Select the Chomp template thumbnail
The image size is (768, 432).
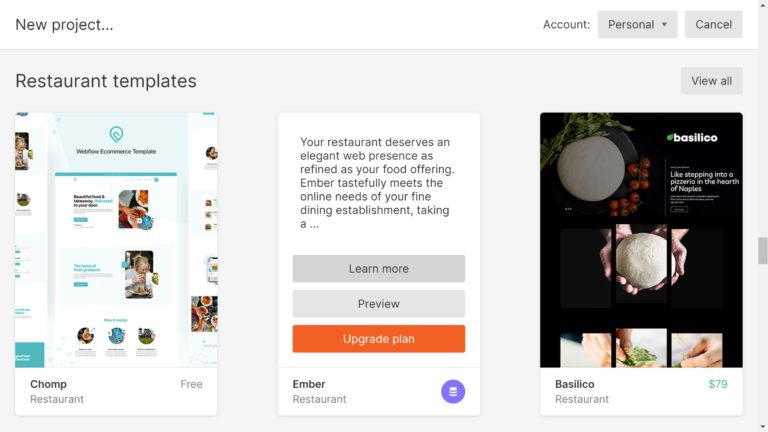(116, 240)
